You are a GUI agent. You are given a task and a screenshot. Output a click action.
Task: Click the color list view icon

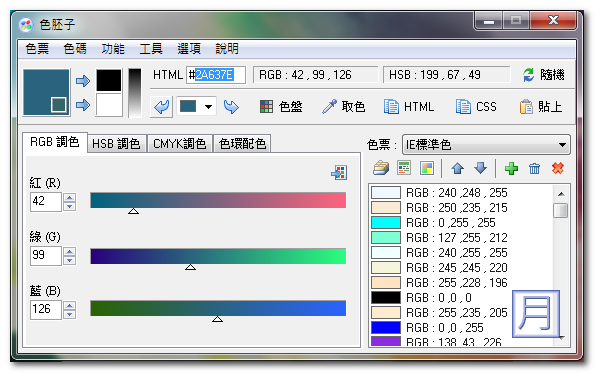point(404,168)
